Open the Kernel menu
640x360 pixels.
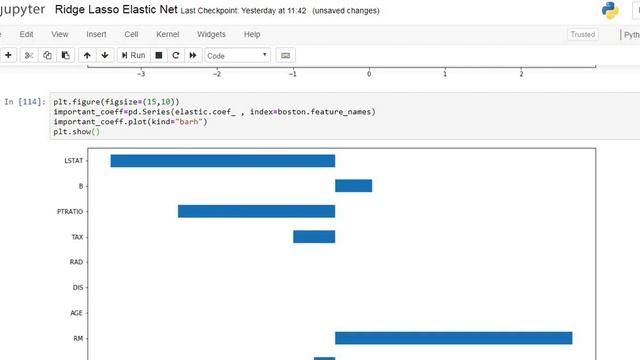168,34
